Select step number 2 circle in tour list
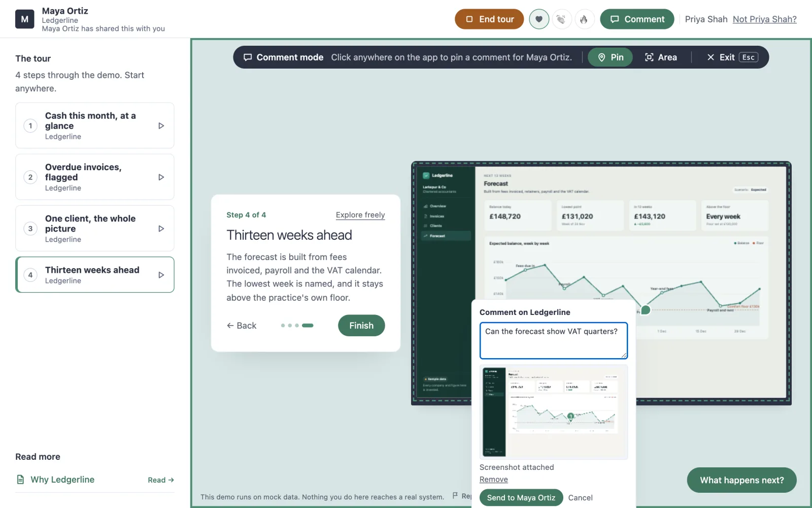 [30, 177]
